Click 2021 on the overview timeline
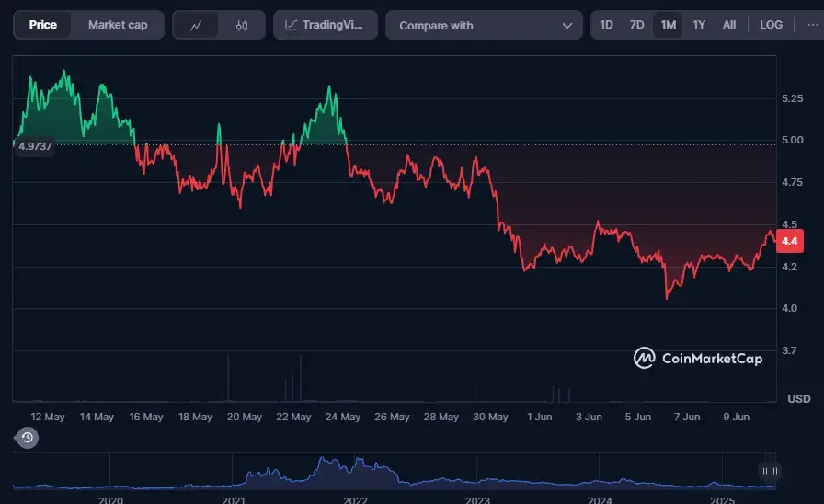The height and width of the screenshot is (504, 824). click(234, 499)
